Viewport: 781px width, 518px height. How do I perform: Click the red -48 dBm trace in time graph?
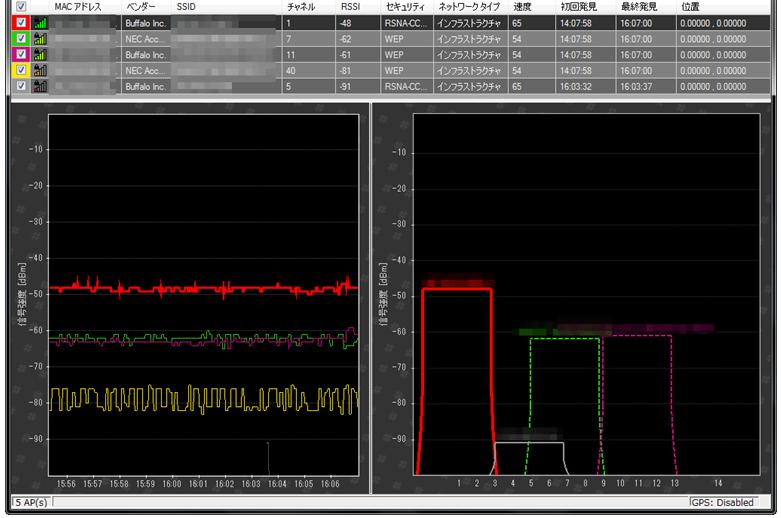click(x=203, y=287)
